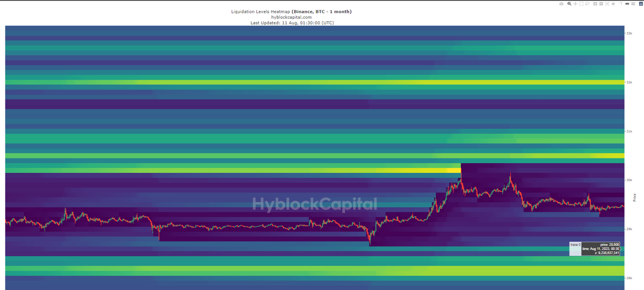Activate the Lasso Select tool
This screenshot has width=644, height=290.
(587, 4)
